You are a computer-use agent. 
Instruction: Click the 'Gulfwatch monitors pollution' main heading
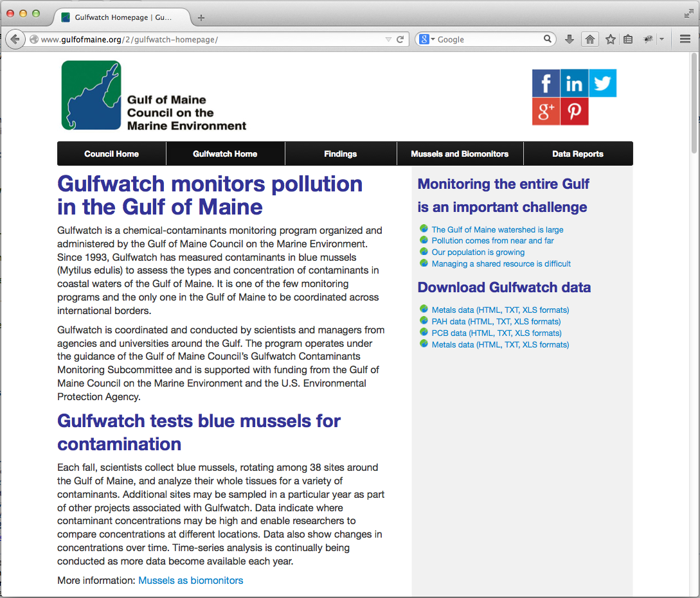point(210,195)
